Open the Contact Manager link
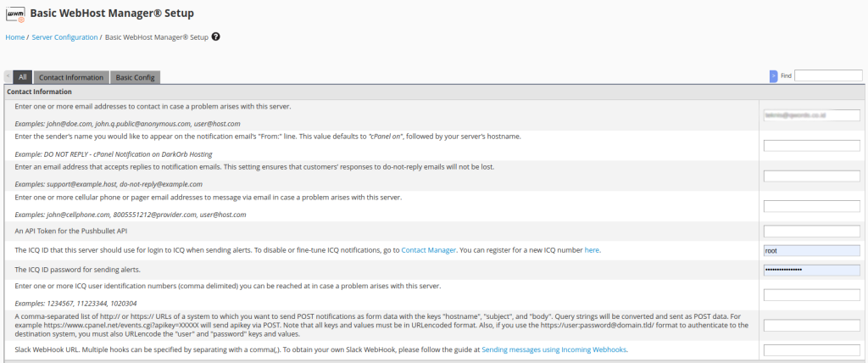The height and width of the screenshot is (363, 868). [428, 250]
